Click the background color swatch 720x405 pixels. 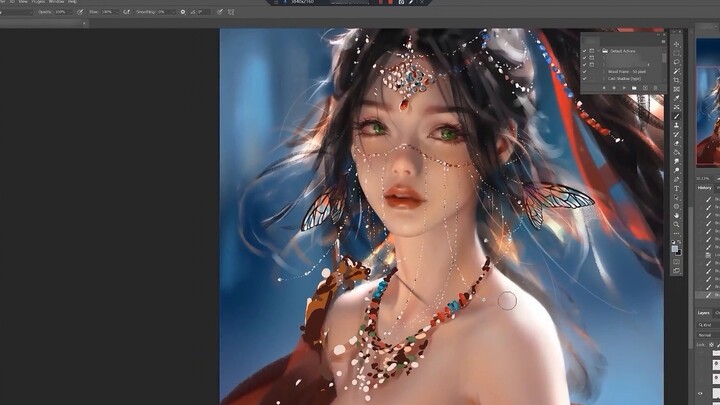pyautogui.click(x=679, y=253)
